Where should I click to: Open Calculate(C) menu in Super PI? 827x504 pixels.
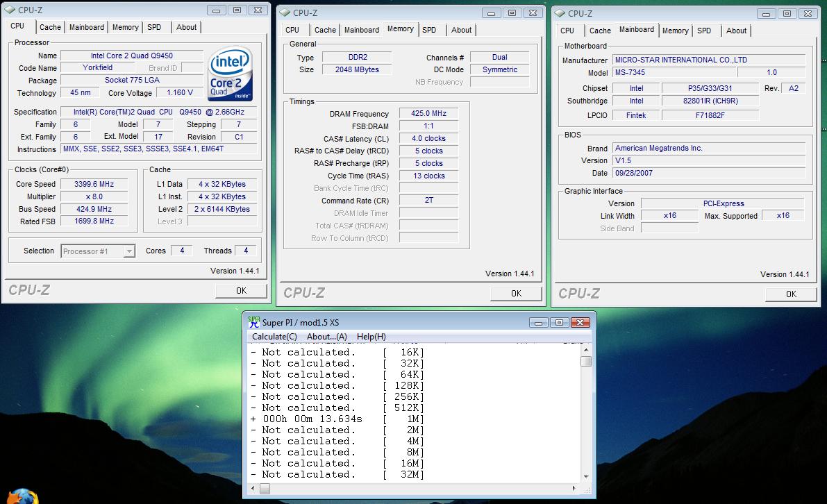click(274, 337)
